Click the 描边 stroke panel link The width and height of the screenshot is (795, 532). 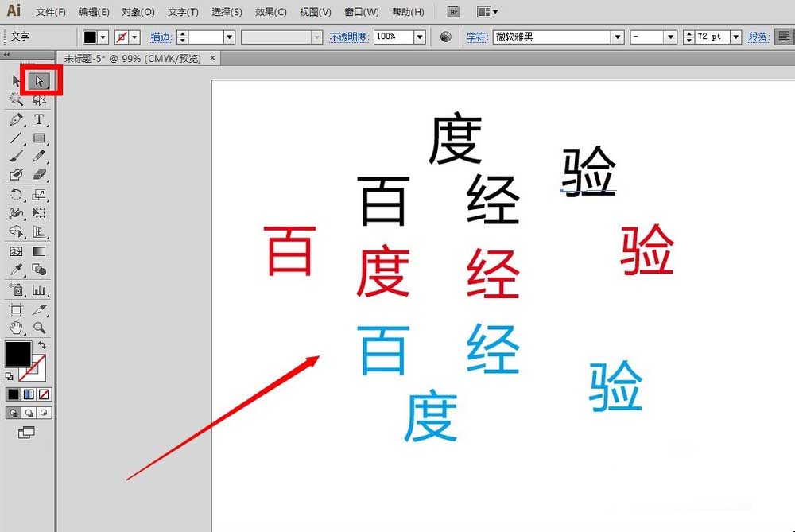click(161, 37)
